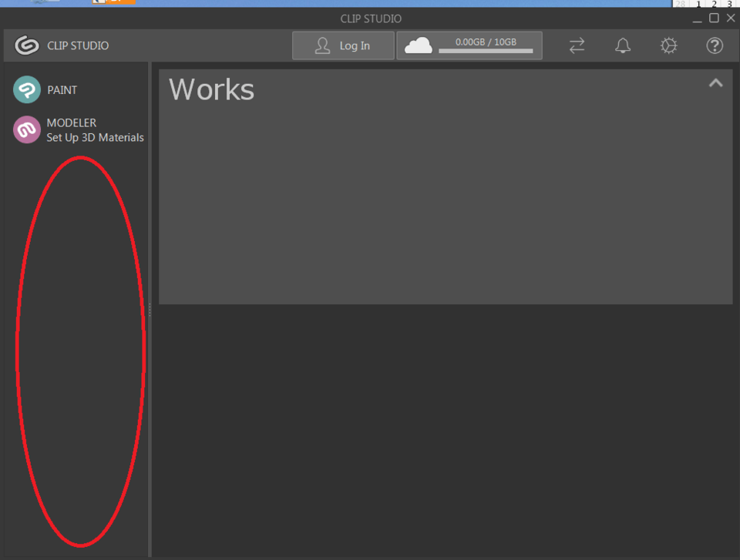Click the PAINT label text

coord(62,90)
